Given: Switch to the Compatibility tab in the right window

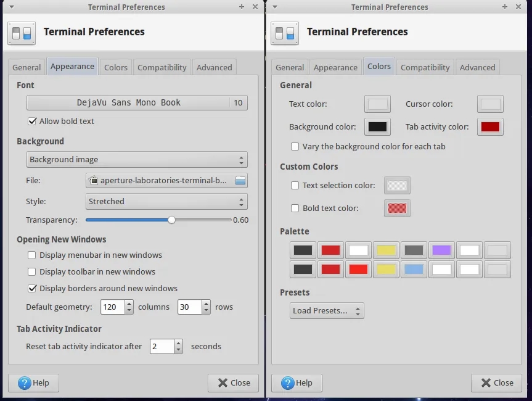Looking at the screenshot, I should (x=425, y=67).
